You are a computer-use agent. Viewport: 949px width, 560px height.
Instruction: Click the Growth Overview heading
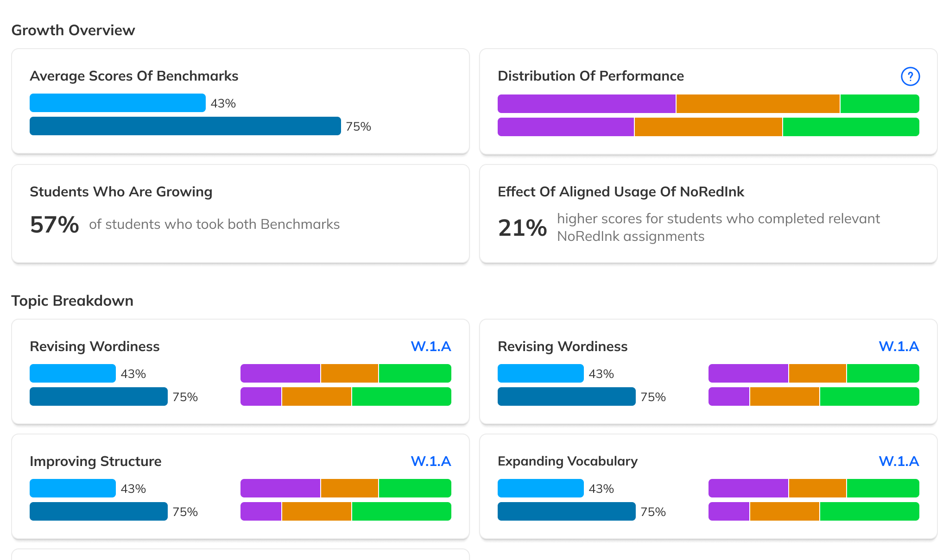[x=73, y=30]
